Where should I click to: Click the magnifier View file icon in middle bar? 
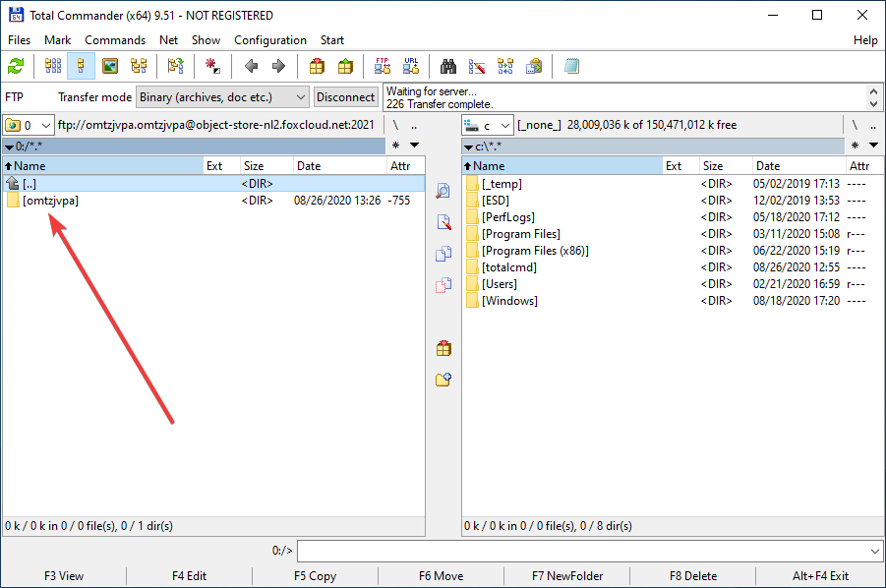[x=443, y=190]
